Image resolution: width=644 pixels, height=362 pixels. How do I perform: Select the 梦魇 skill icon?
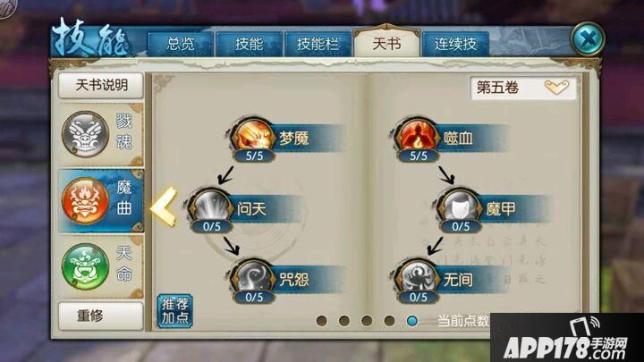coord(253,138)
